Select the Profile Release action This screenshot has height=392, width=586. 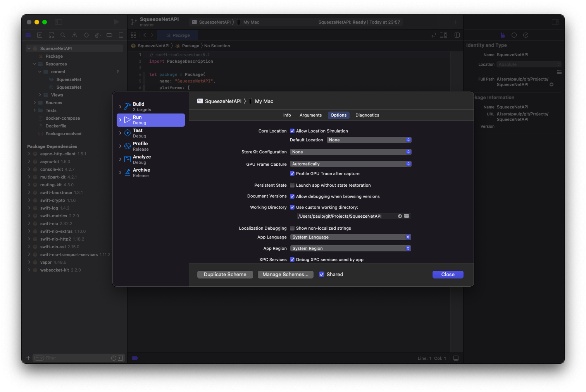(151, 146)
